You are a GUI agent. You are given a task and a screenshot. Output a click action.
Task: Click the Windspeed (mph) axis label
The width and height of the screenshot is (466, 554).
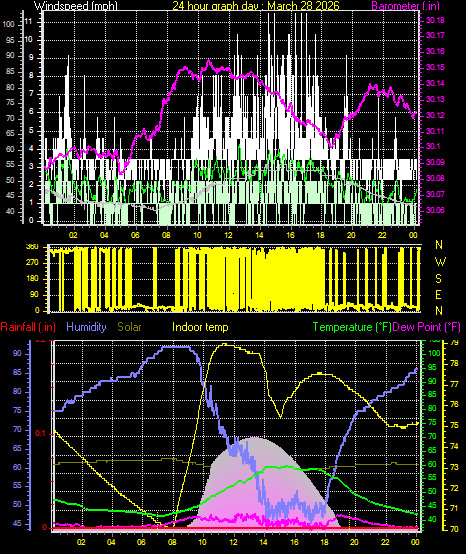coord(76,6)
